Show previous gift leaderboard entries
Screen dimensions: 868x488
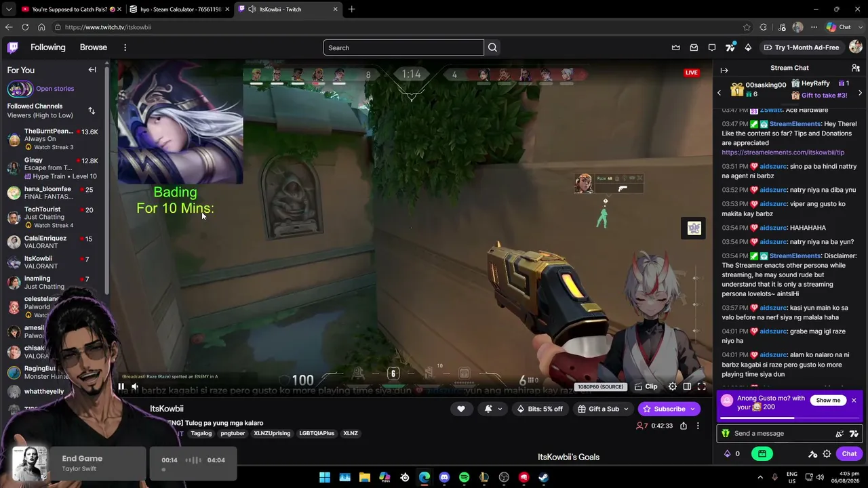(x=719, y=92)
